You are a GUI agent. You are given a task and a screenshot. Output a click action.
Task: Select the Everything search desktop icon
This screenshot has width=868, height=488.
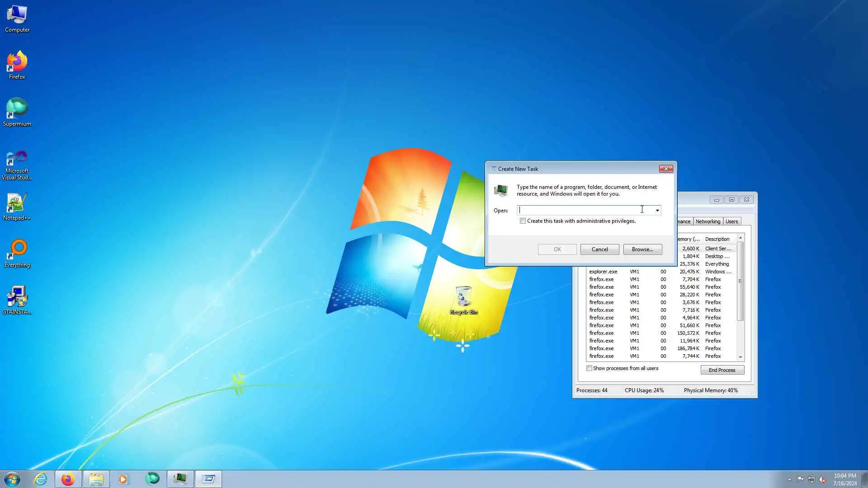[x=17, y=251]
